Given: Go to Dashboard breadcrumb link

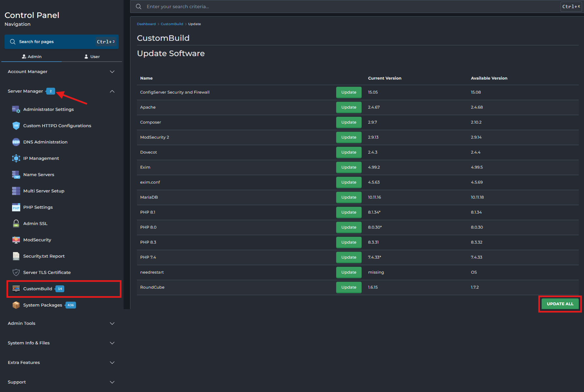Looking at the screenshot, I should (146, 24).
